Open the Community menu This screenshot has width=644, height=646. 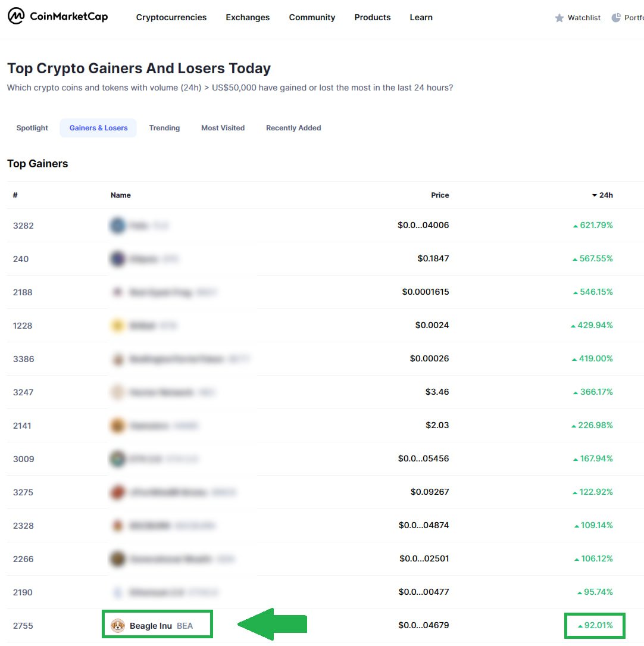(312, 17)
